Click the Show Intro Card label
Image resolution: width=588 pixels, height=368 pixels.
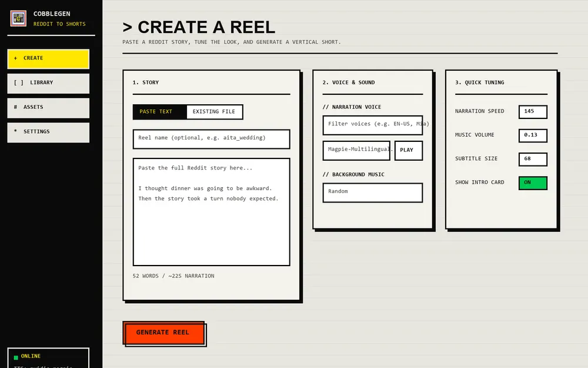[480, 183]
